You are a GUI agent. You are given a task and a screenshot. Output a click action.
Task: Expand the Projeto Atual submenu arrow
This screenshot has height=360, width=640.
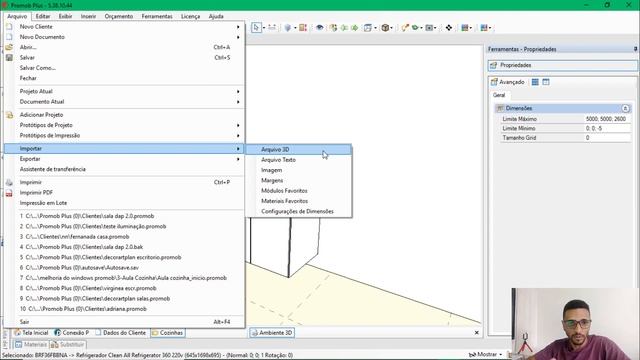(238, 91)
